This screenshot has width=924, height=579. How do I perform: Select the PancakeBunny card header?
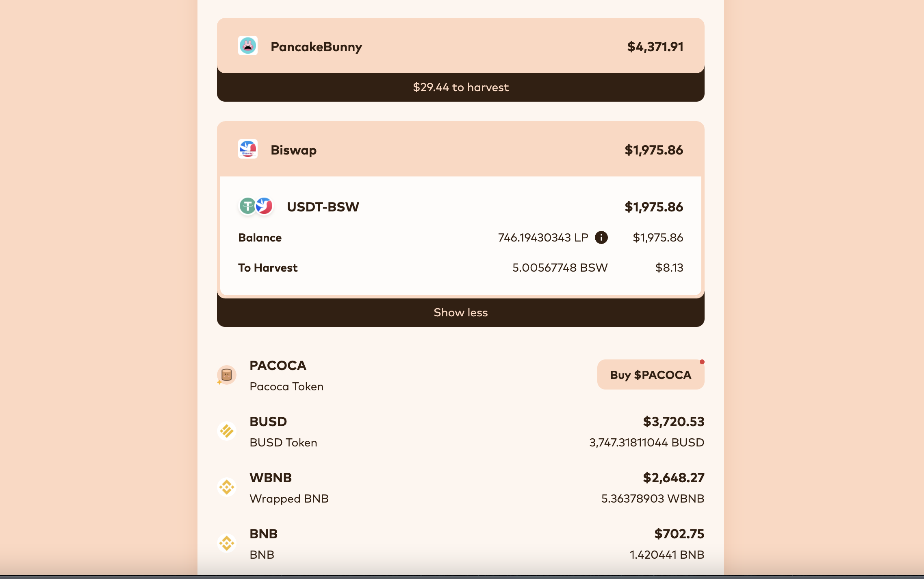[460, 46]
